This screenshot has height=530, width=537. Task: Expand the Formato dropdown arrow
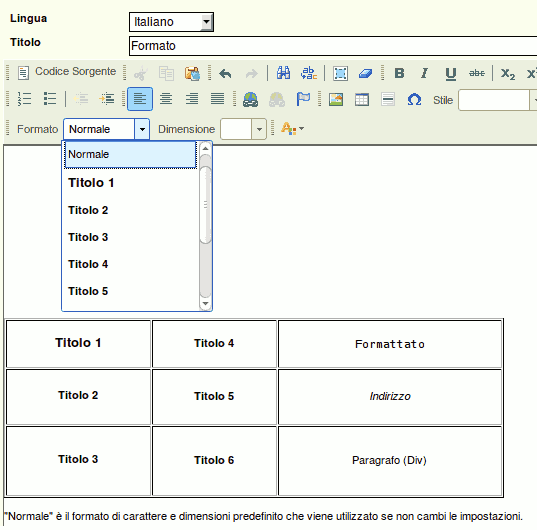(x=142, y=129)
